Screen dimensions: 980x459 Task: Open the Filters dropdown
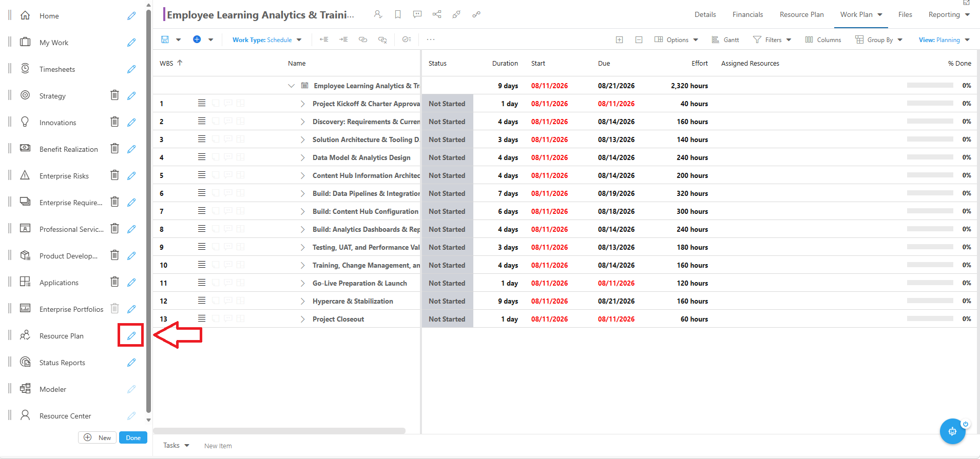tap(772, 39)
